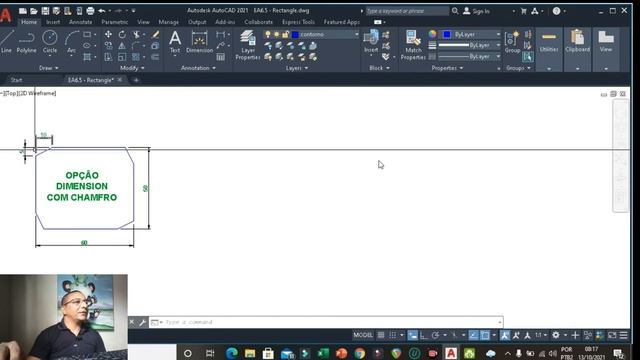Open Chrome from the taskbar
640x360 pixels.
[x=360, y=353]
